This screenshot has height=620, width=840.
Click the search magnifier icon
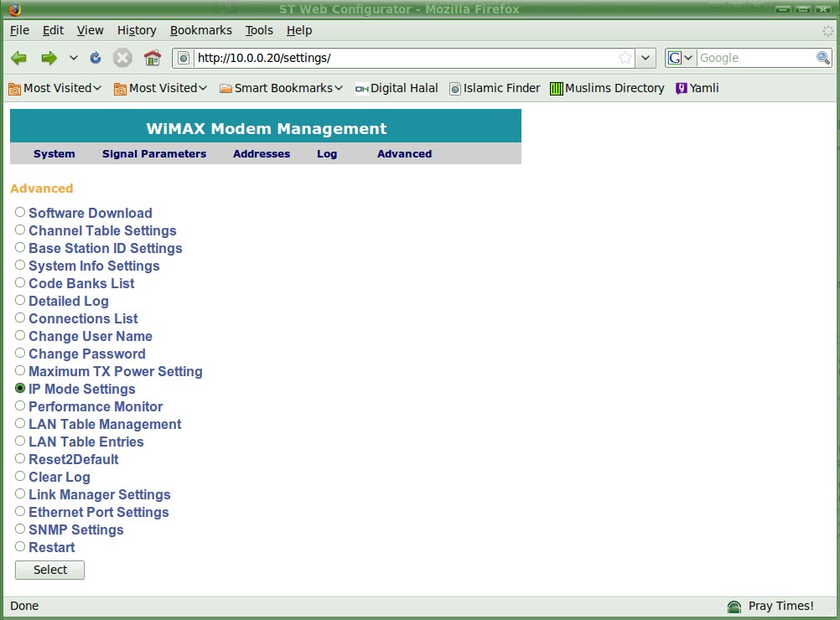point(822,58)
